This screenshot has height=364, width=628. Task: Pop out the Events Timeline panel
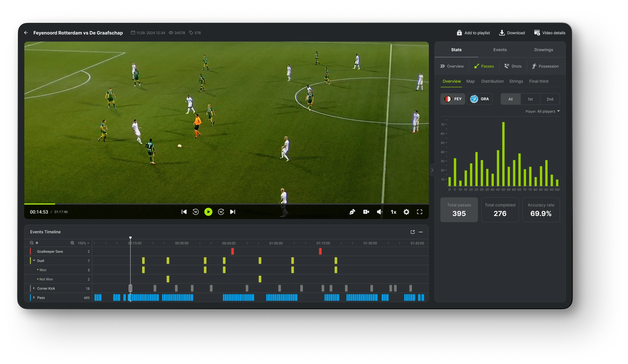tap(412, 232)
